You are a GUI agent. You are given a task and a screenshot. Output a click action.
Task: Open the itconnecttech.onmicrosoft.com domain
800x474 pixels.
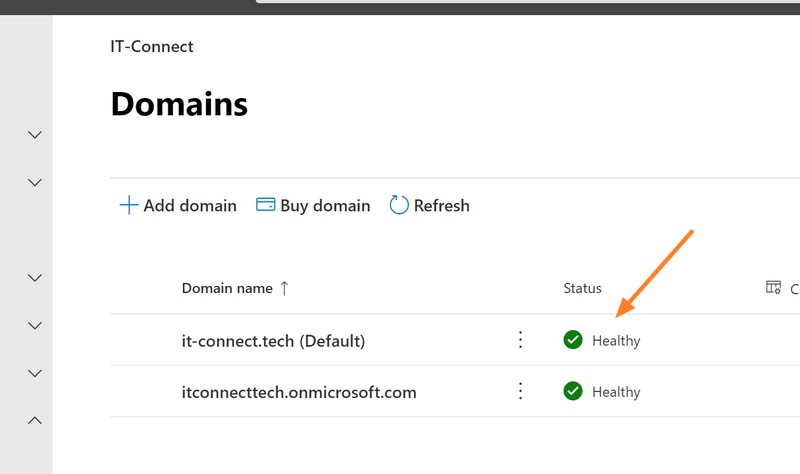point(299,392)
